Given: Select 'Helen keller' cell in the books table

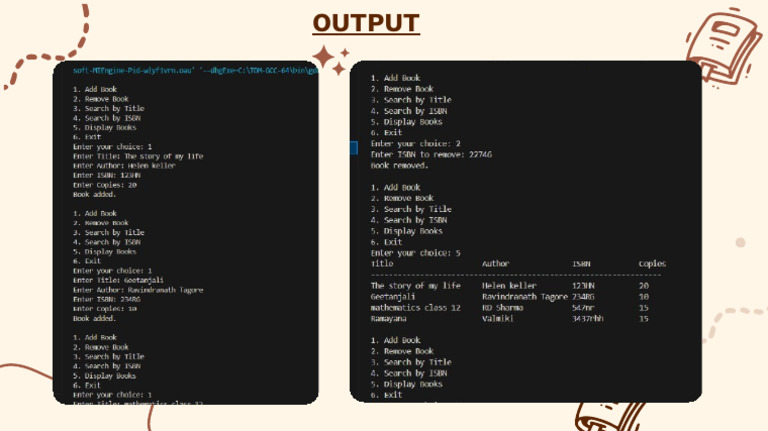Looking at the screenshot, I should click(509, 286).
